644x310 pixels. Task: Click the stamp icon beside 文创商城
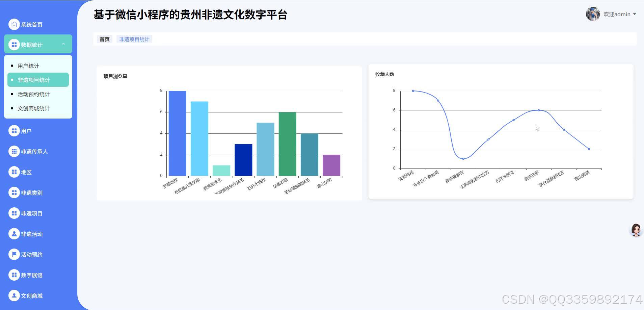[14, 295]
